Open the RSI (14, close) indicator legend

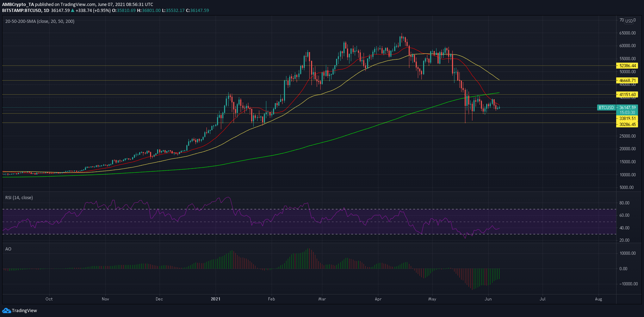(19, 198)
